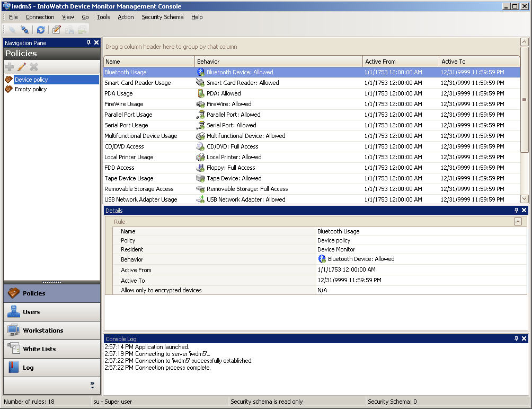The width and height of the screenshot is (532, 409).
Task: Click the Smart Card Reader behavior icon
Action: pyautogui.click(x=200, y=83)
